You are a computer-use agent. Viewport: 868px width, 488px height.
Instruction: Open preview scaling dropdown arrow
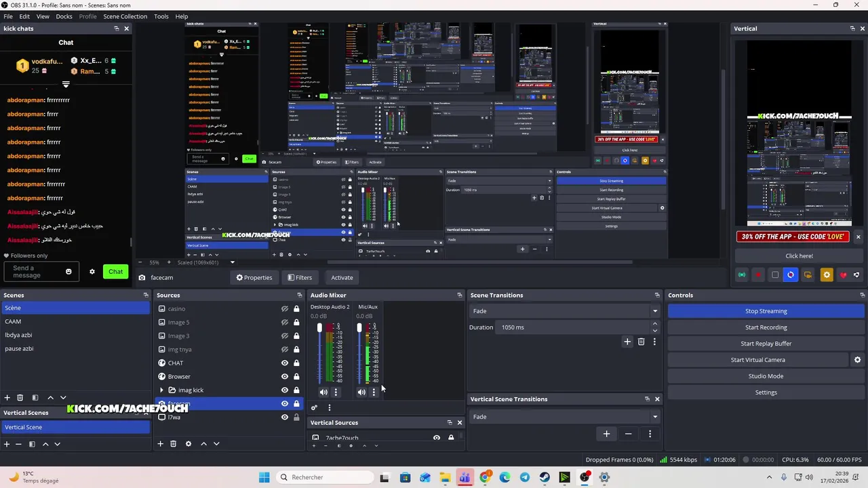coord(232,262)
